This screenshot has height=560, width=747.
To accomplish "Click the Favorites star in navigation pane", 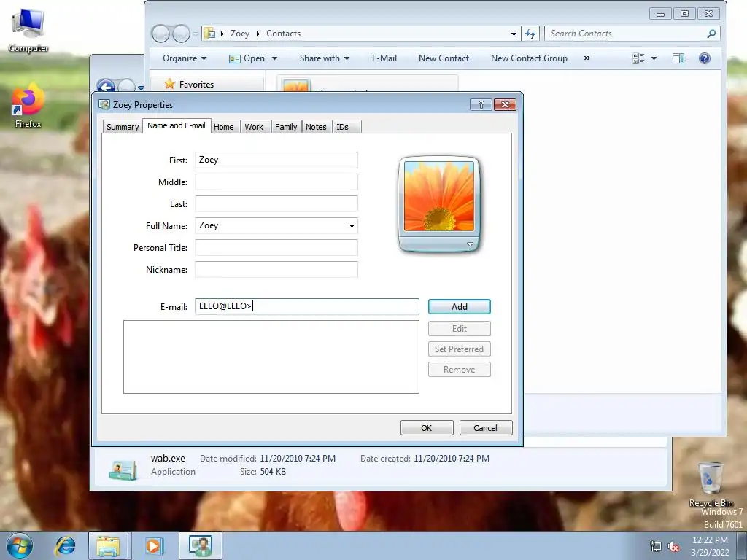I will 169,84.
